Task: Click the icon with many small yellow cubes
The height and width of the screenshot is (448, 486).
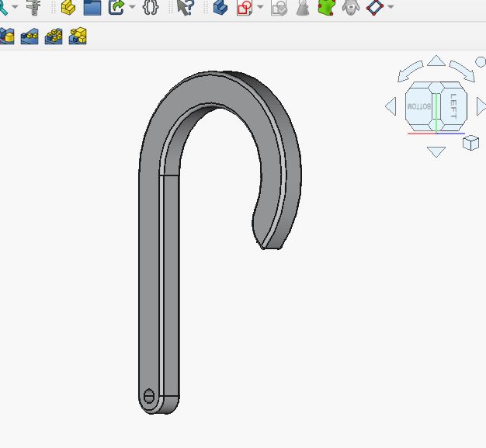Action: 54,36
